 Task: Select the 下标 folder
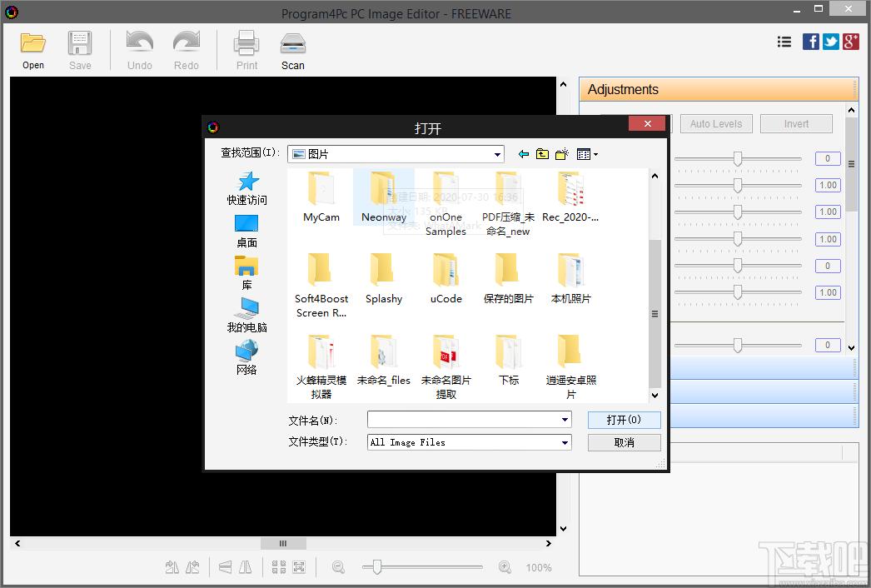(508, 361)
